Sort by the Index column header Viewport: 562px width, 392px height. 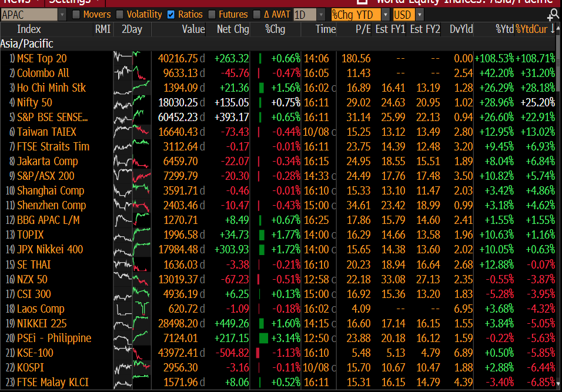(29, 29)
